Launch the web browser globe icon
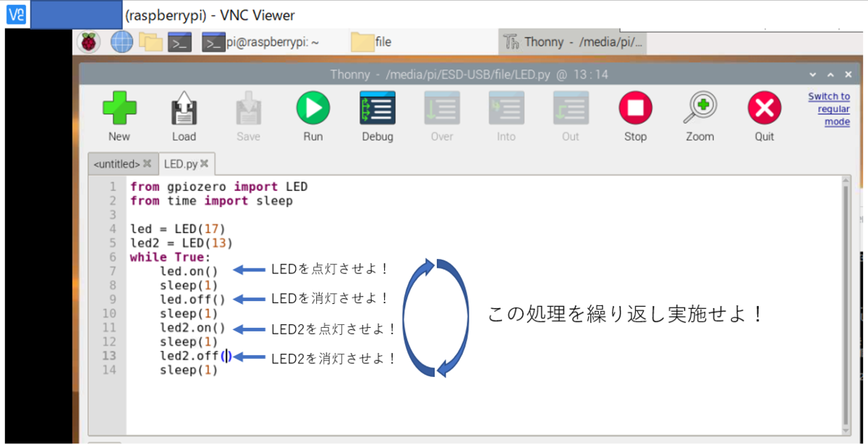 click(x=122, y=42)
